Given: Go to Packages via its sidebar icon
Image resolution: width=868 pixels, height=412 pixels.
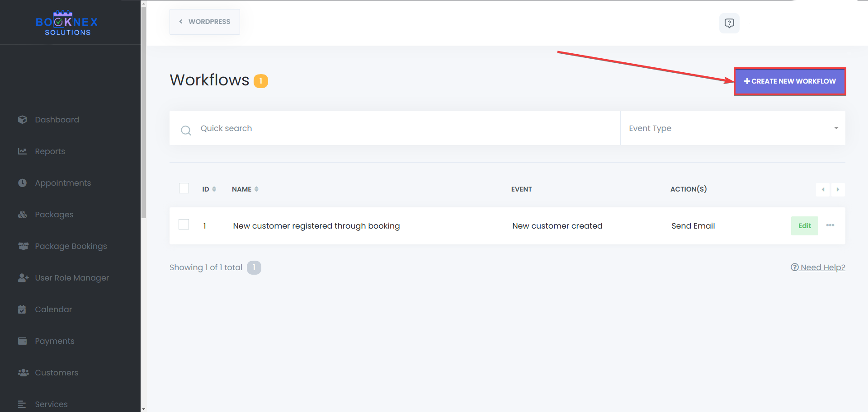Looking at the screenshot, I should pos(23,214).
